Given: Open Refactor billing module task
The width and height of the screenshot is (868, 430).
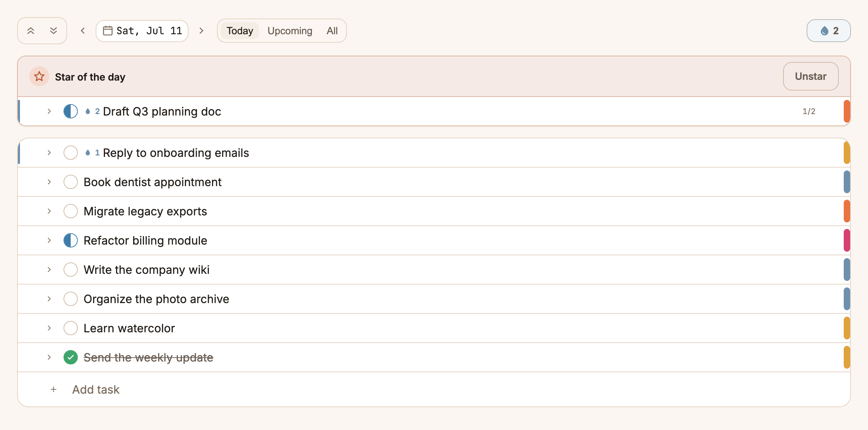Looking at the screenshot, I should (145, 240).
